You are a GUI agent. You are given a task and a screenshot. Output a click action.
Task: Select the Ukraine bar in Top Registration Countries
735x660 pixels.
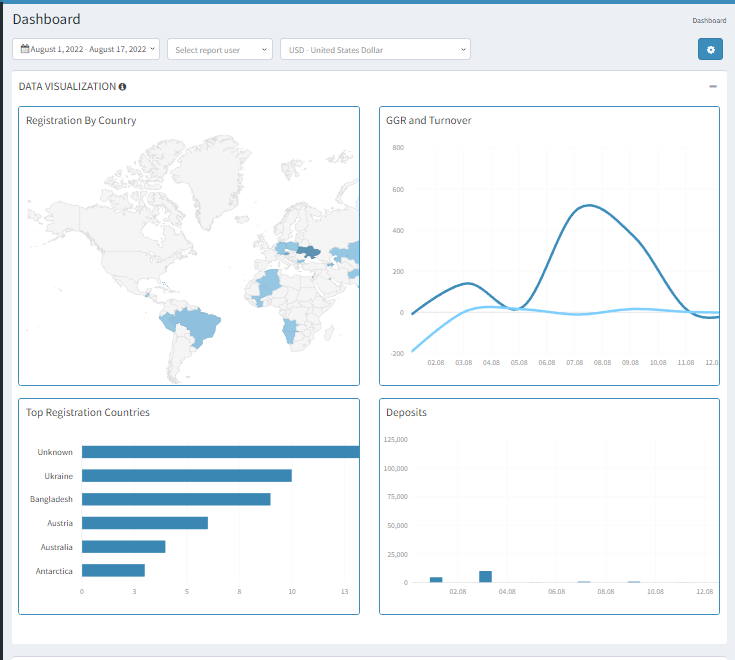pyautogui.click(x=186, y=476)
